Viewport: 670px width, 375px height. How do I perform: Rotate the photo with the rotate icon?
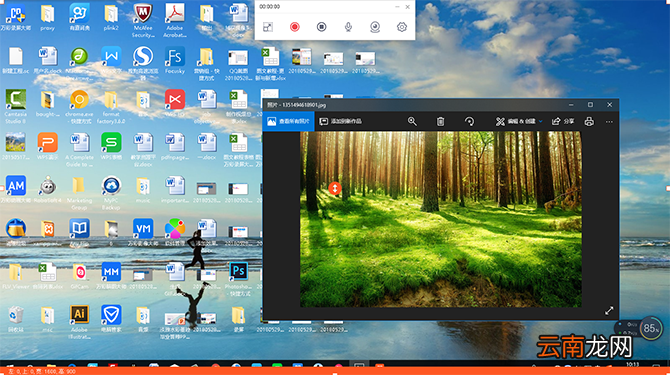[469, 121]
